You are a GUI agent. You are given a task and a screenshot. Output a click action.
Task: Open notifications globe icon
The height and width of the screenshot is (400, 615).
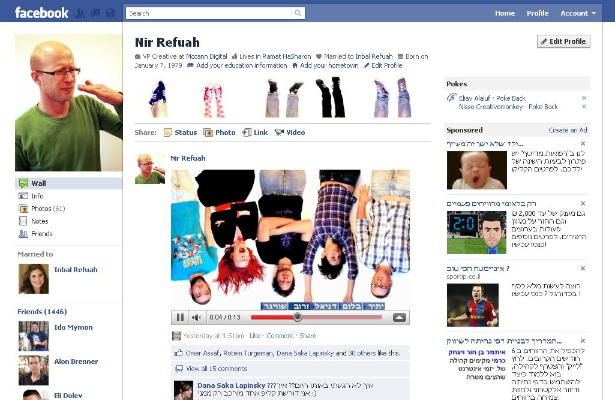pyautogui.click(x=111, y=13)
